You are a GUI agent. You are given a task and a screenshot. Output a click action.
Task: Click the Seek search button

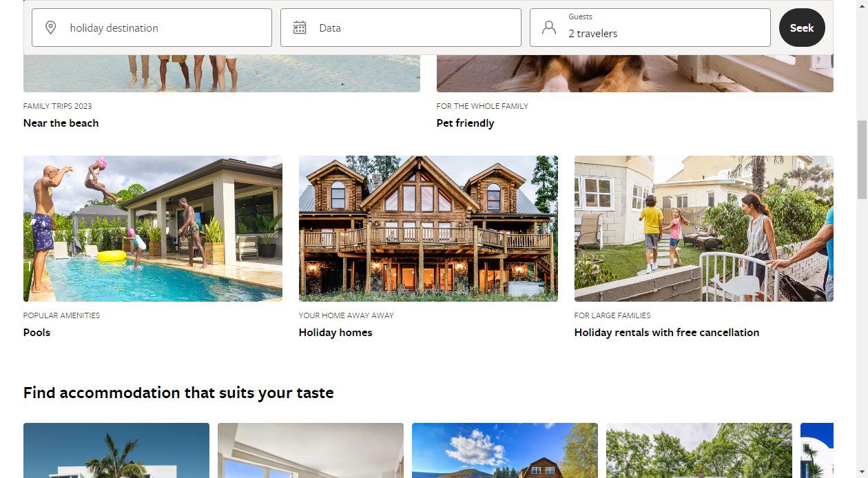[x=802, y=28]
